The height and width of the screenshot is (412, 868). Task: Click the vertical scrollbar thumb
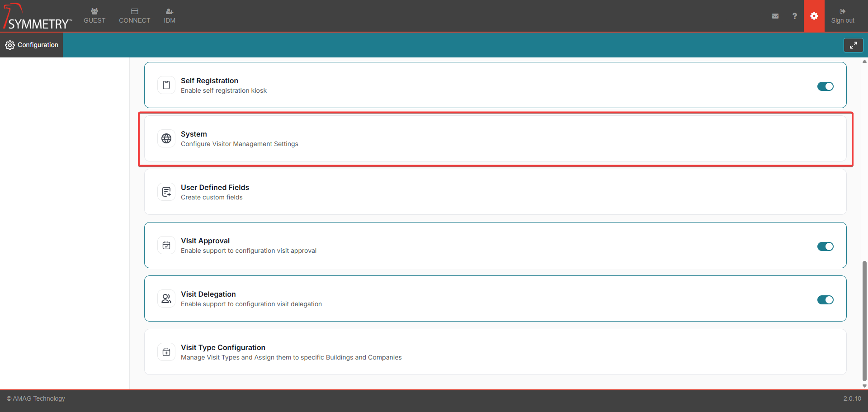[x=864, y=321]
